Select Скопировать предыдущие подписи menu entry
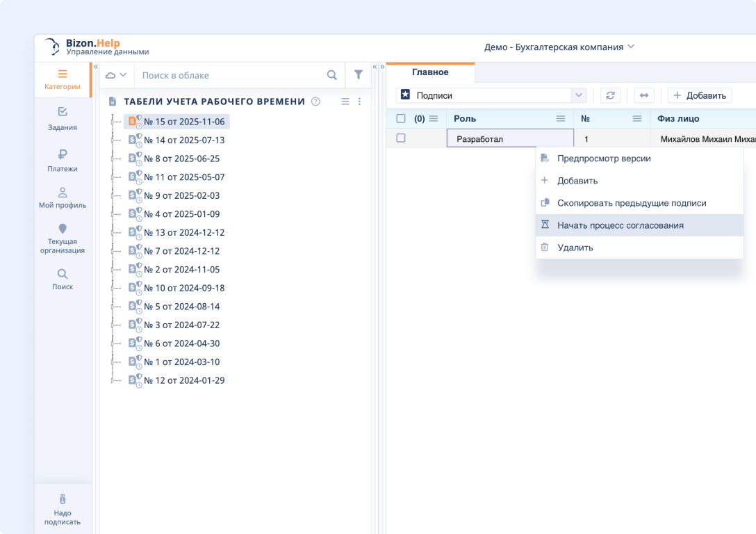Viewport: 756px width, 534px height. click(x=631, y=203)
